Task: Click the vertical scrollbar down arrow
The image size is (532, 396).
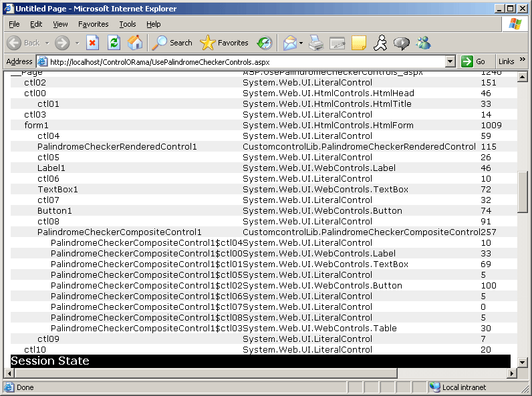Action: [523, 361]
